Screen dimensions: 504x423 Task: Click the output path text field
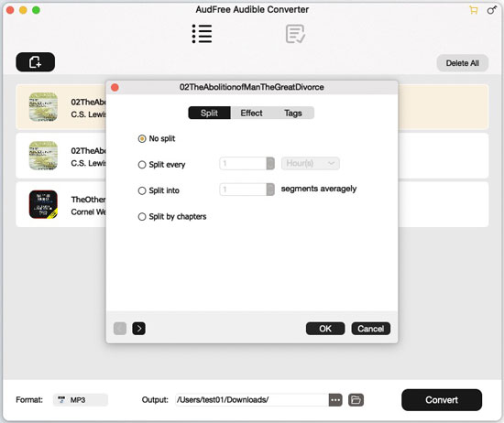tap(252, 400)
